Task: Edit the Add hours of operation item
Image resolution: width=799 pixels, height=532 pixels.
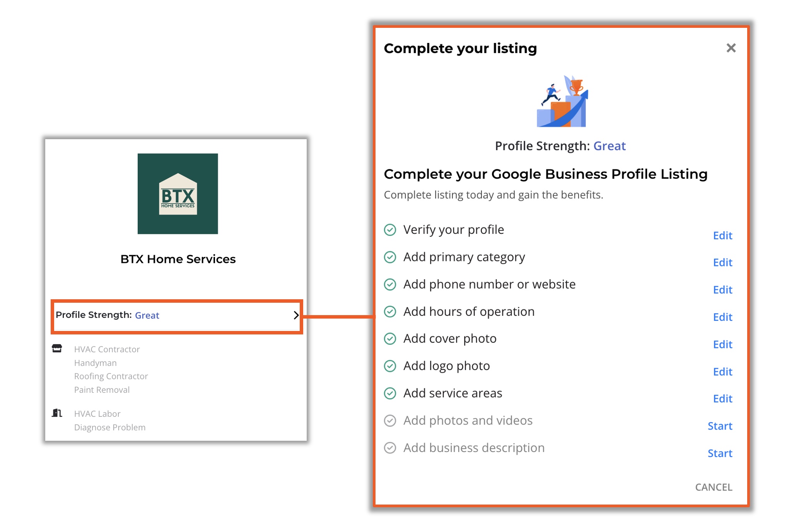Action: tap(722, 317)
